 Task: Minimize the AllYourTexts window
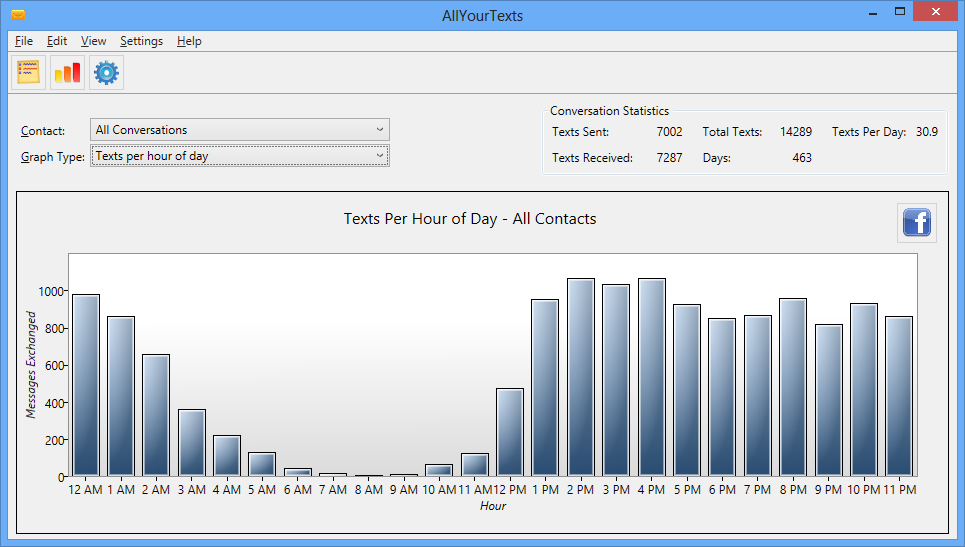click(873, 12)
